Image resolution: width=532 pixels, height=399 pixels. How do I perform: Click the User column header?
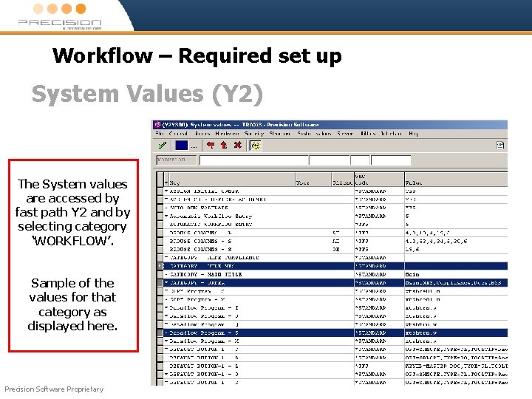coord(313,180)
